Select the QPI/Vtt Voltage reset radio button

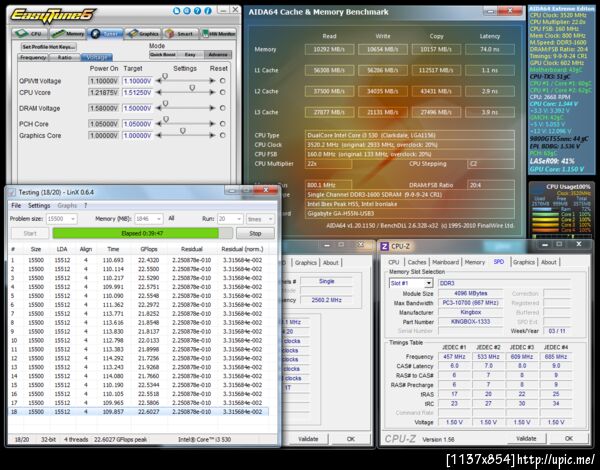222,81
